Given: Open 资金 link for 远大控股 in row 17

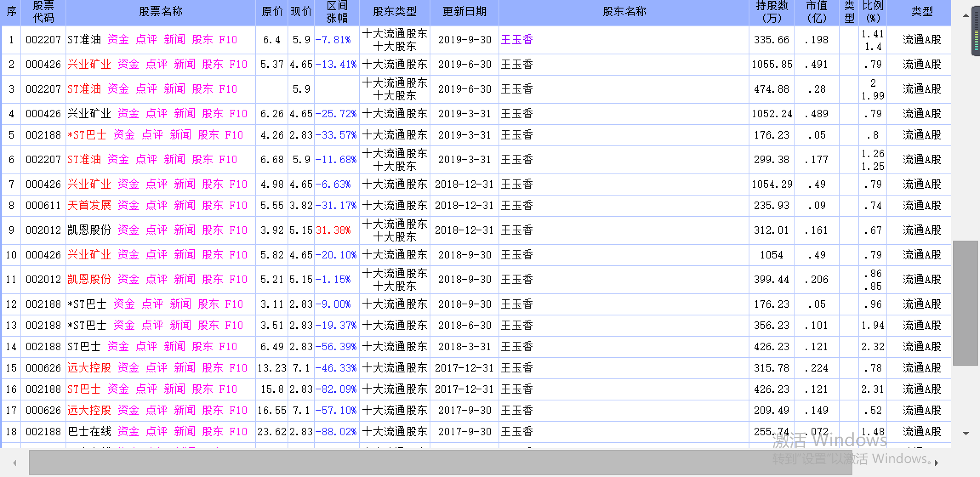Looking at the screenshot, I should click(x=128, y=411).
